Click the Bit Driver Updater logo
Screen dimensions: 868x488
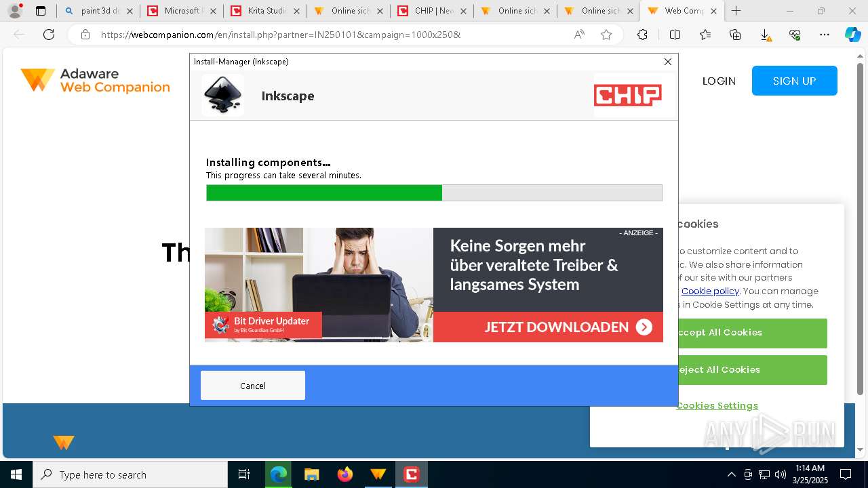pyautogui.click(x=263, y=325)
